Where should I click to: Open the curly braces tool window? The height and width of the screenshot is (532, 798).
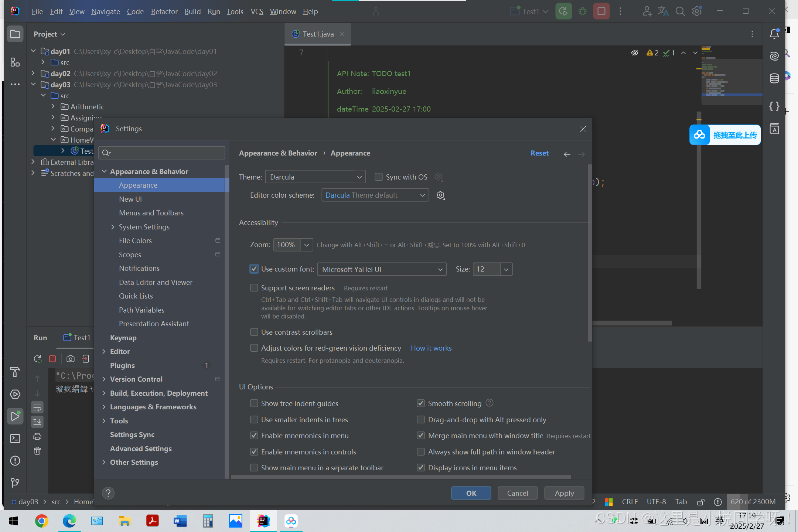coord(774,106)
